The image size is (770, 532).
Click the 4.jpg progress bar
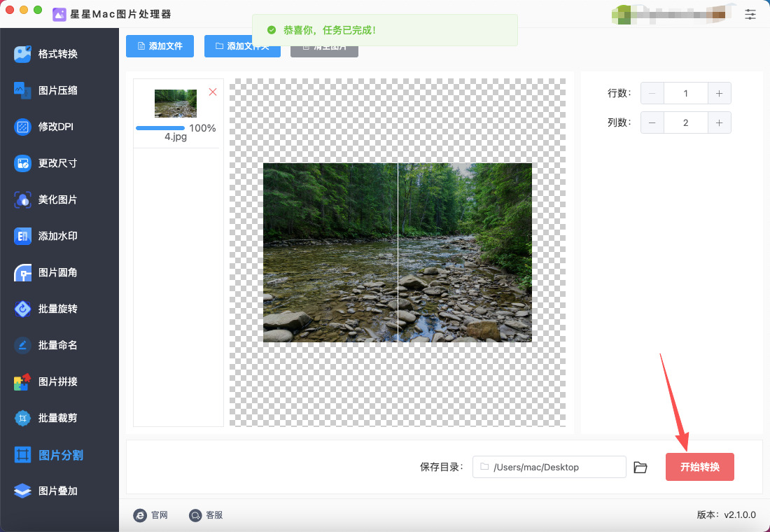tap(160, 128)
